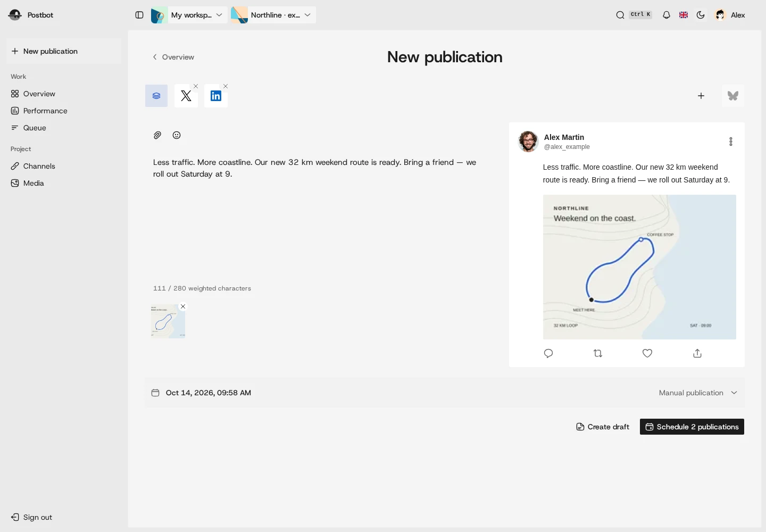Remove the X channel
This screenshot has height=532, width=766.
click(x=196, y=86)
